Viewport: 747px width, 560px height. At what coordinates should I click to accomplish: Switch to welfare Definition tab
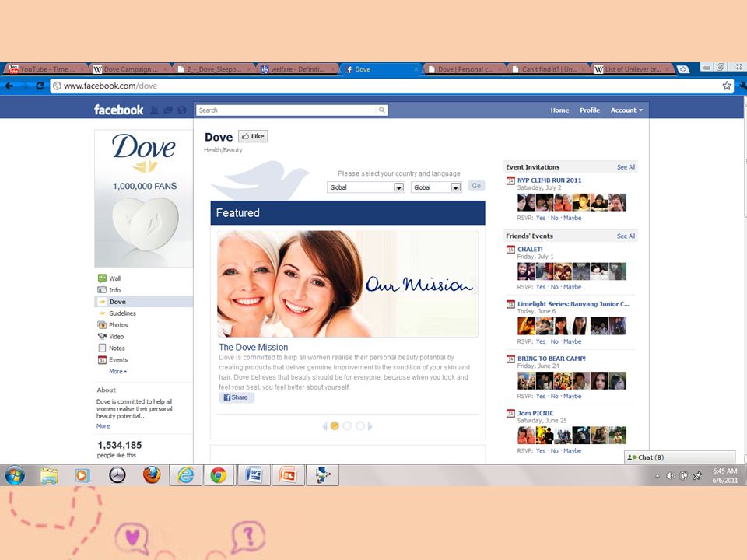(x=297, y=69)
